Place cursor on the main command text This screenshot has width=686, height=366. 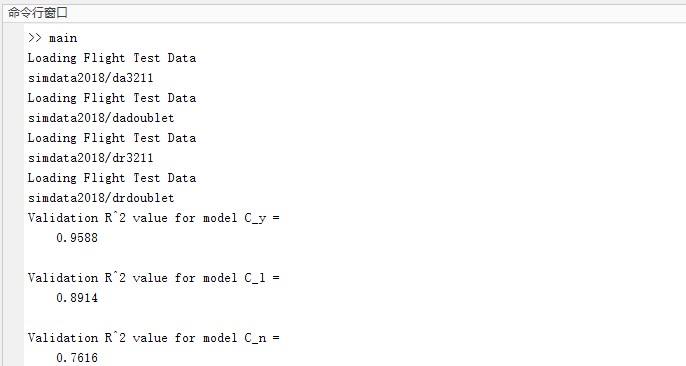63,38
